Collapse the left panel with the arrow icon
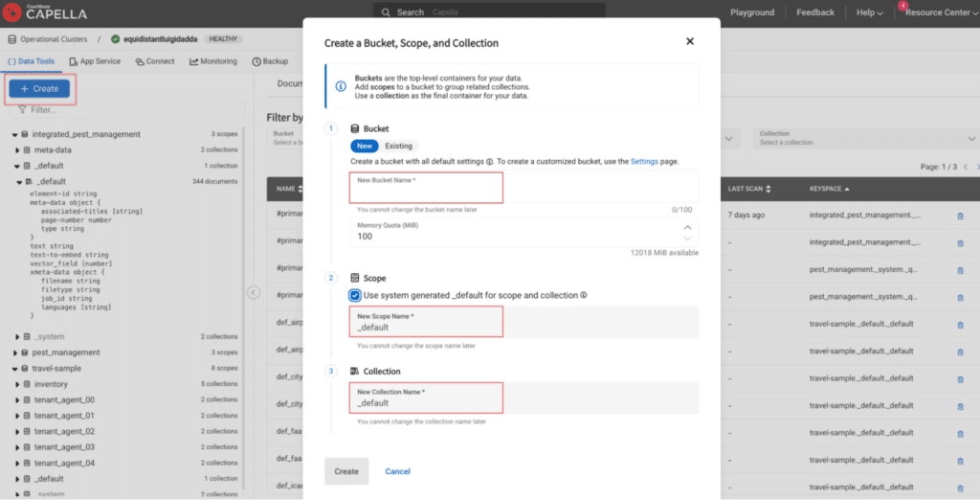Viewport: 980px width, 500px height. (253, 292)
